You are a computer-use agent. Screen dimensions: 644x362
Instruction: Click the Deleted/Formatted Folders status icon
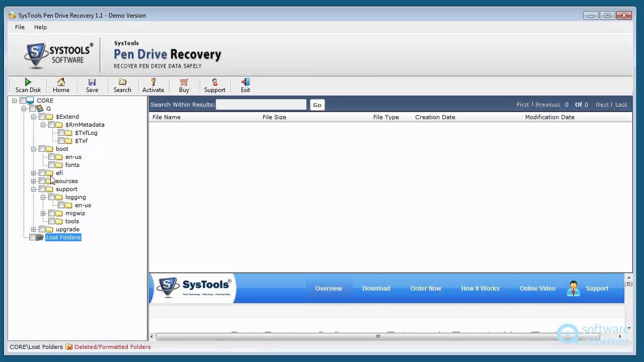coord(69,347)
